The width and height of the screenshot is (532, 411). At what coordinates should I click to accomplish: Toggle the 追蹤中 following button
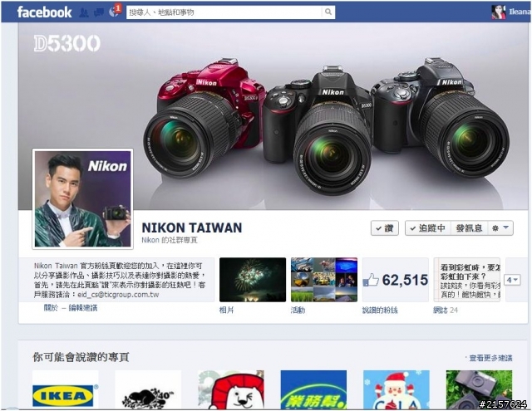[x=428, y=228]
